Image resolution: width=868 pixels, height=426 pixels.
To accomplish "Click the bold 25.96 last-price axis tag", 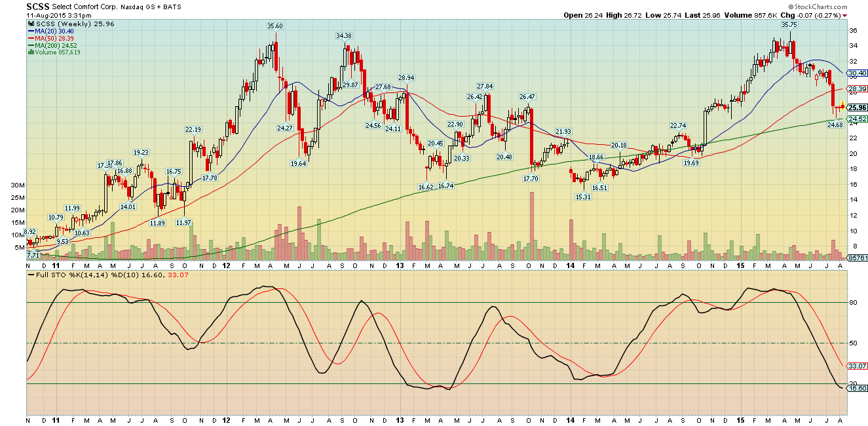I will point(857,107).
